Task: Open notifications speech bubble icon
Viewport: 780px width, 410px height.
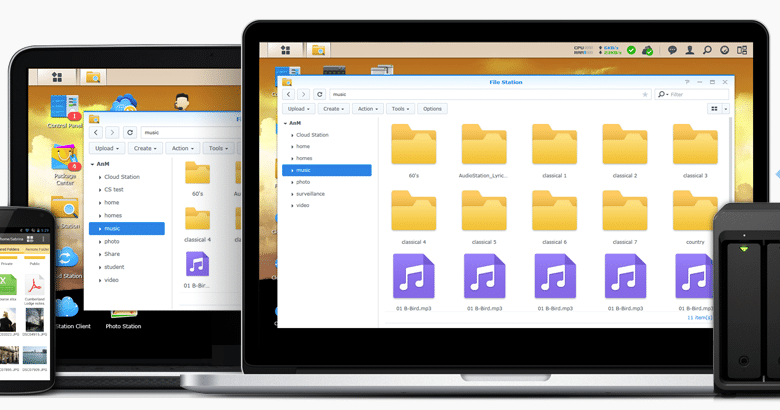Action: [672, 50]
